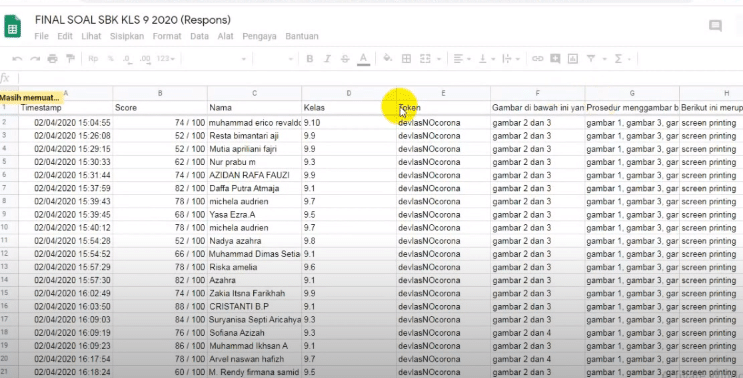This screenshot has height=378, width=743.
Task: Redo the last action
Action: tap(35, 59)
